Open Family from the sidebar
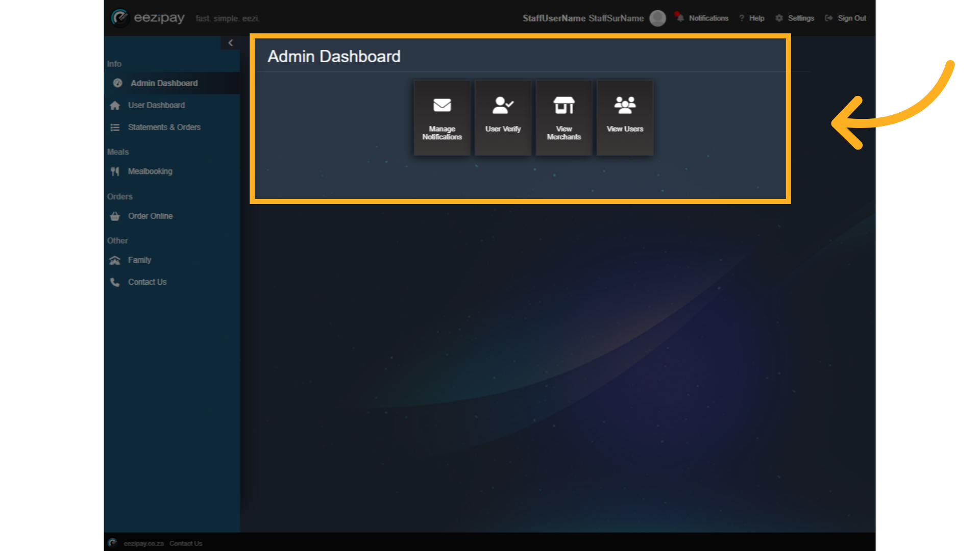 pyautogui.click(x=172, y=260)
